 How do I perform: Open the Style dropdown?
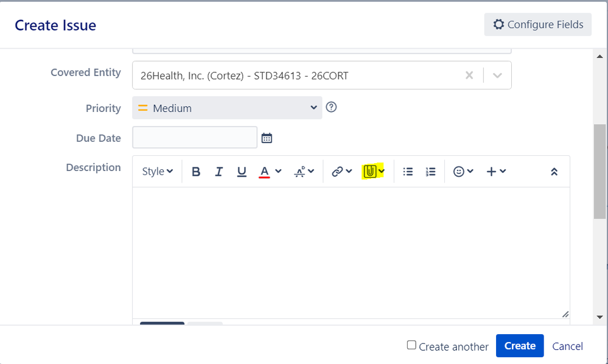(x=158, y=171)
